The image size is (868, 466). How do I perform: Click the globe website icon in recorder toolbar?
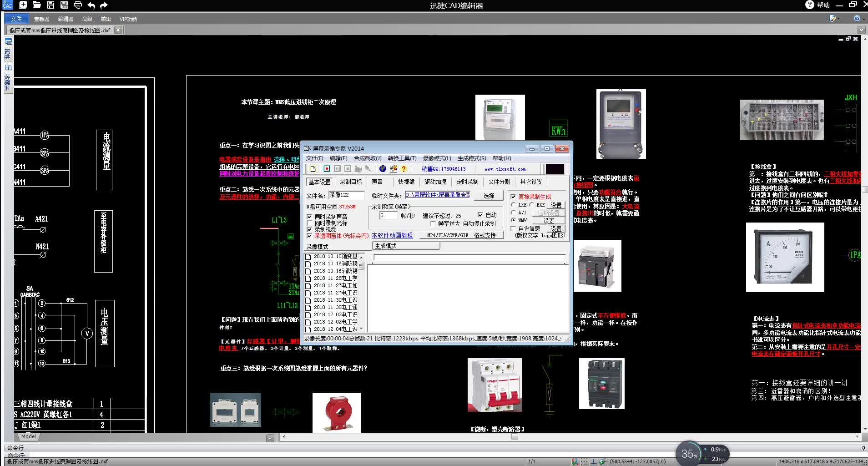pos(383,169)
